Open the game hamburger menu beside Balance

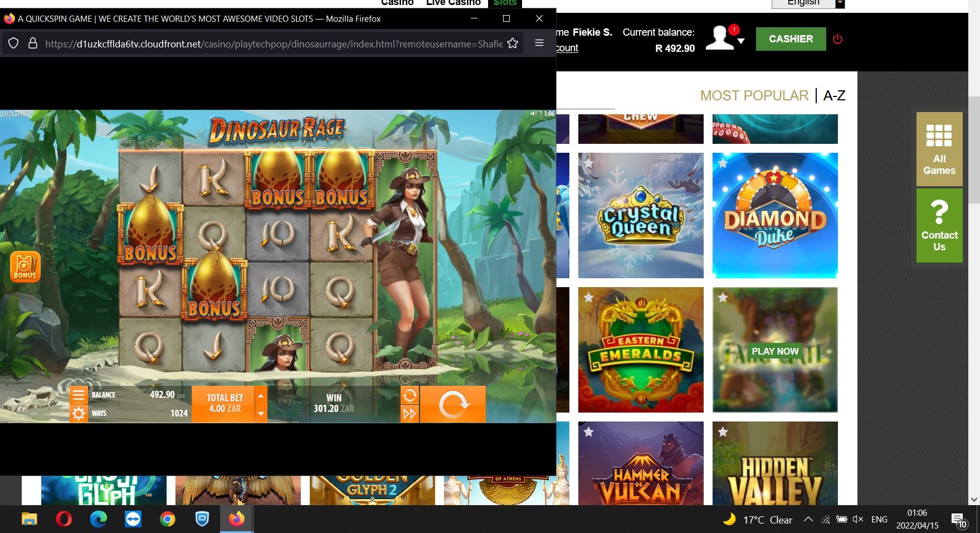(x=79, y=395)
